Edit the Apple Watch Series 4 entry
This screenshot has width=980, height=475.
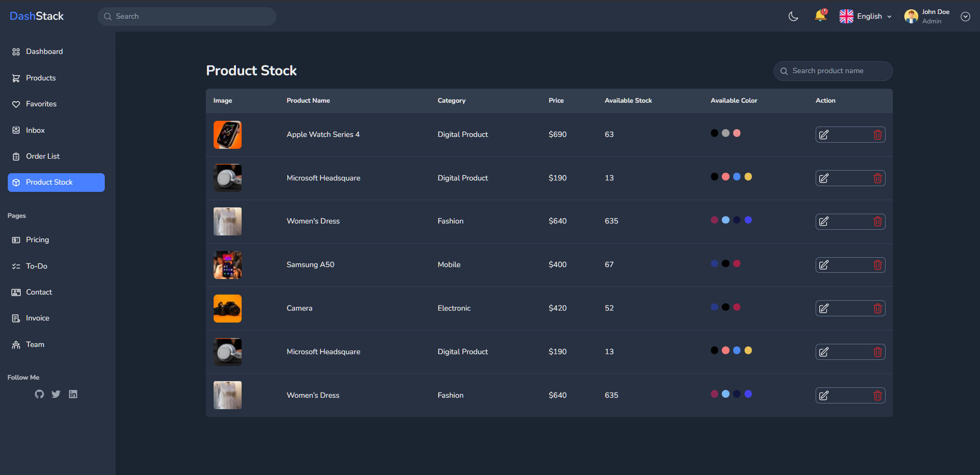[x=824, y=134]
